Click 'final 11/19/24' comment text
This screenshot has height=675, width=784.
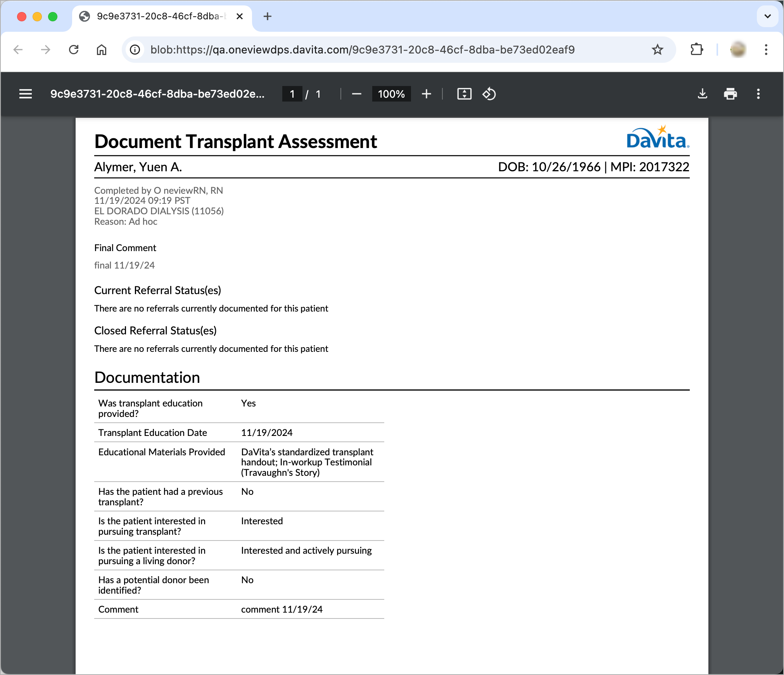pyautogui.click(x=124, y=265)
